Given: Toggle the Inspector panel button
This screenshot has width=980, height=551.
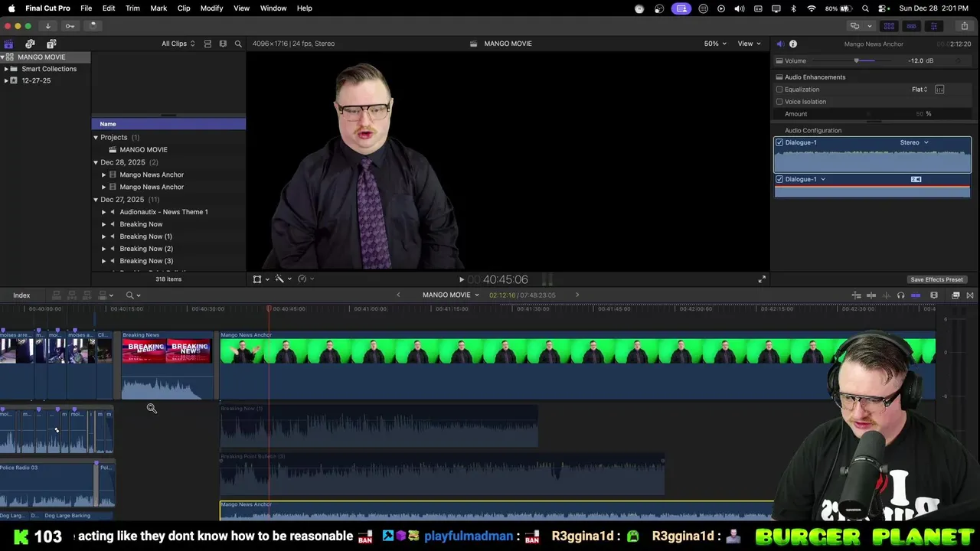Looking at the screenshot, I should [933, 26].
